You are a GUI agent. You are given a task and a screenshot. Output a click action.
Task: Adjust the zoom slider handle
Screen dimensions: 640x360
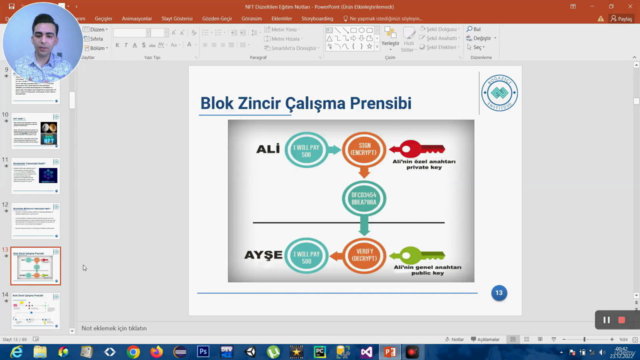[x=584, y=340]
